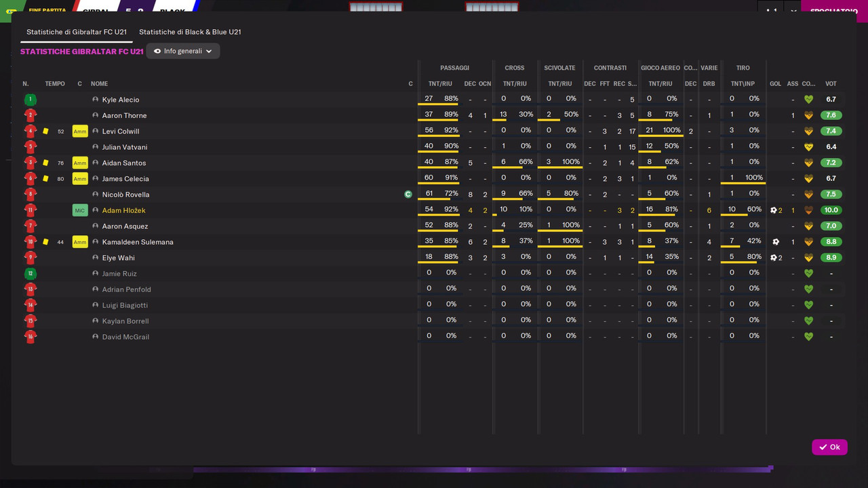Click Kaylan Borrell's name in the substitutes
Viewport: 868px width, 488px height.
(125, 321)
